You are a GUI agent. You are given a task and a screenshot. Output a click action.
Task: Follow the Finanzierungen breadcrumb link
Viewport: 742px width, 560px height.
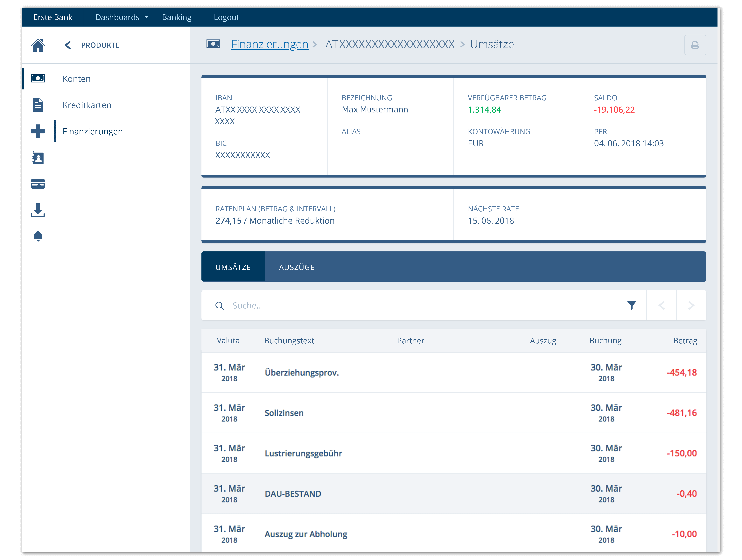[270, 44]
